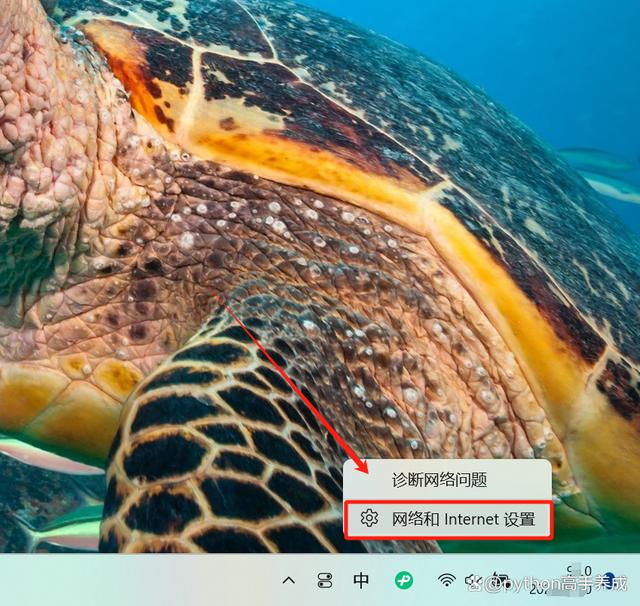The width and height of the screenshot is (640, 606).
Task: Open the volume speaker icon in the tray
Action: (x=472, y=581)
